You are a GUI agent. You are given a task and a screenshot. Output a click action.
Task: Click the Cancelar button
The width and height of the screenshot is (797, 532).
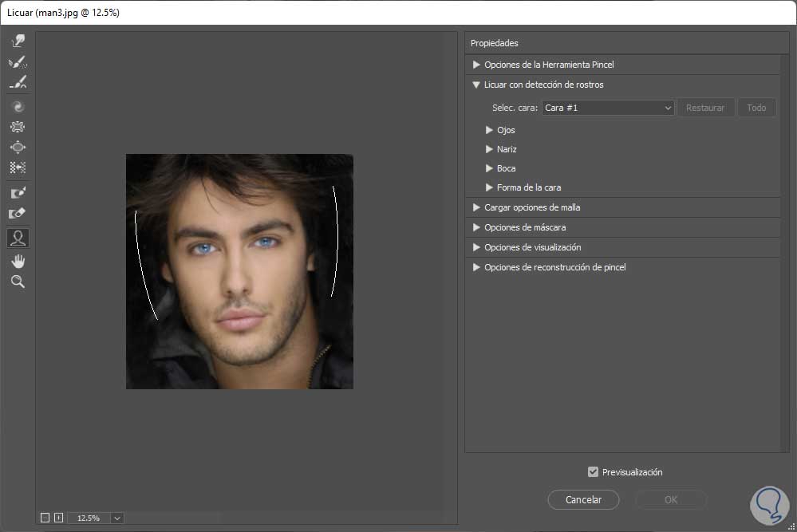583,499
